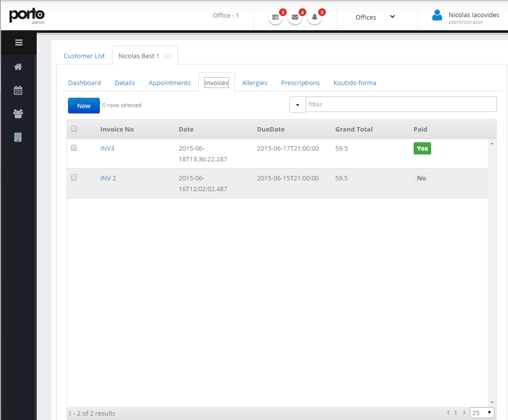Close the Nicolas Best 1 tab
508x420 pixels.
(167, 56)
